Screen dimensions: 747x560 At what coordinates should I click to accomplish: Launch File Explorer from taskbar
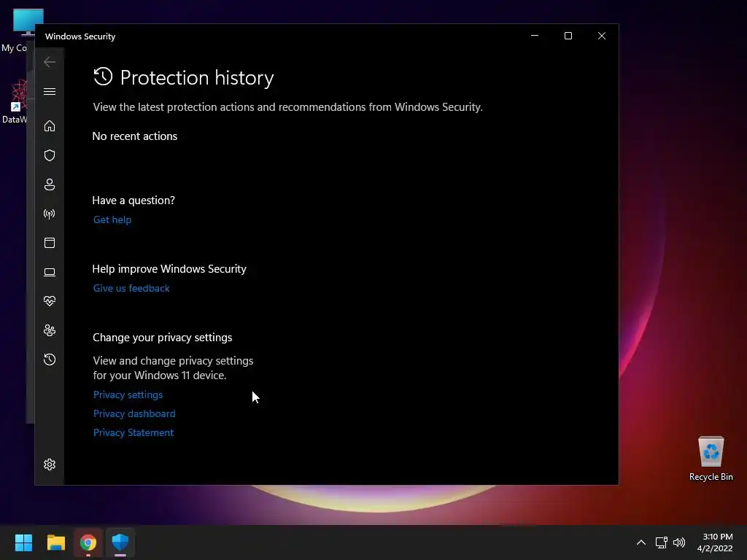55,542
